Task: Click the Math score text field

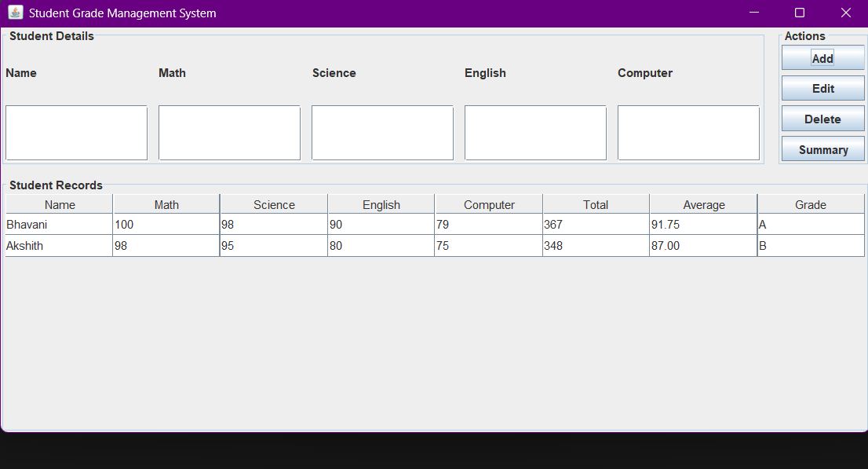Action: [229, 133]
